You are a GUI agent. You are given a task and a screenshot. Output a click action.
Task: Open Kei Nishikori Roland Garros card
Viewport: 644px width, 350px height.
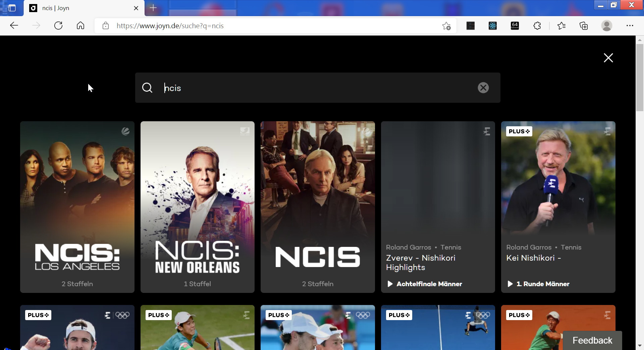point(558,207)
